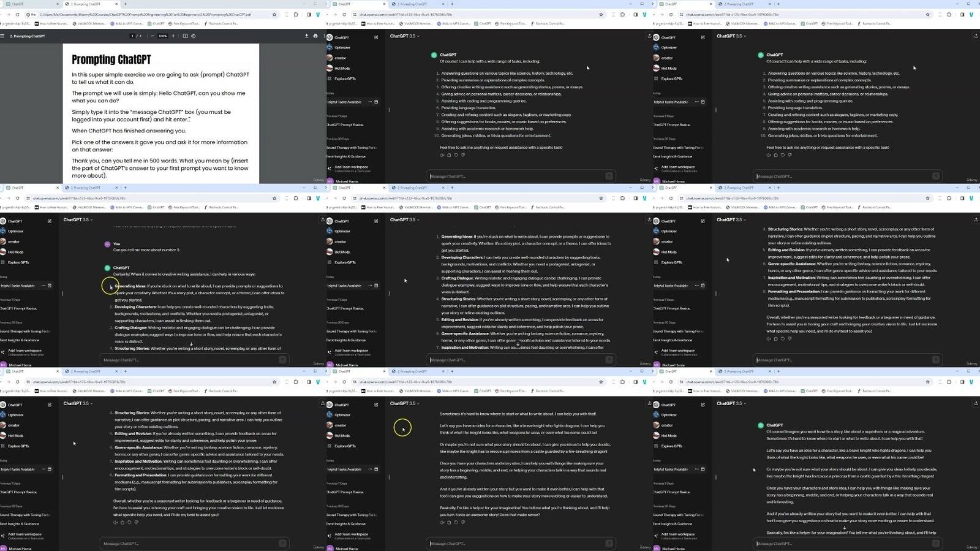980x551 pixels.
Task: Zoom in with the PDF toolbar plus icon
Action: click(173, 36)
